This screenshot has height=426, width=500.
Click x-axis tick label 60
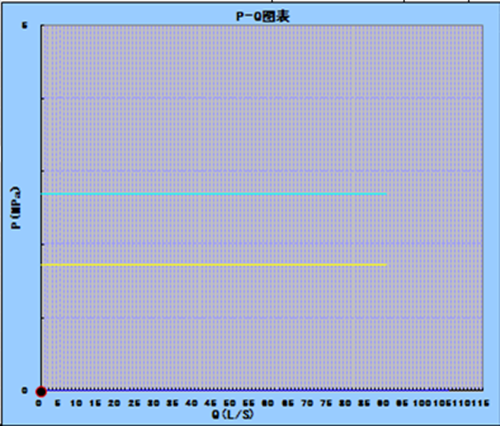pyautogui.click(x=268, y=403)
